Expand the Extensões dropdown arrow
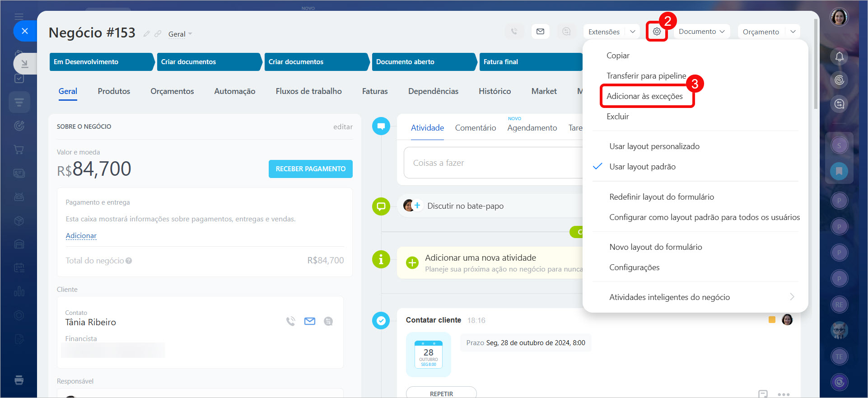868x398 pixels. [633, 32]
